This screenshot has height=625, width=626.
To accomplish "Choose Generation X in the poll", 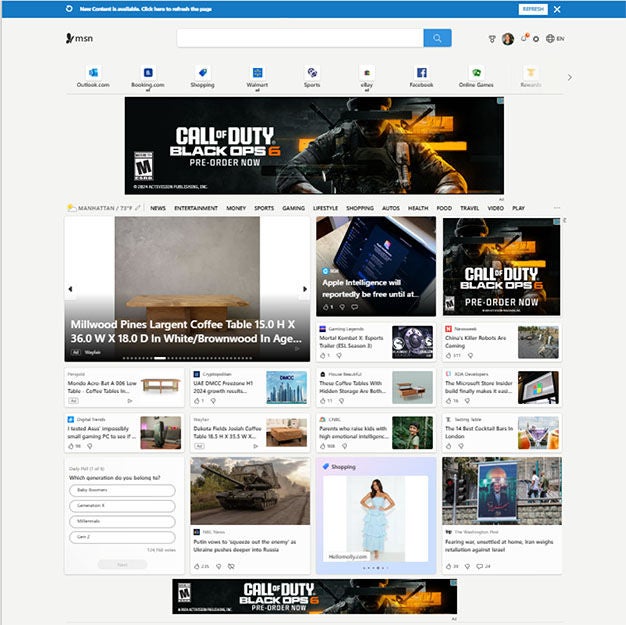I will (x=123, y=506).
